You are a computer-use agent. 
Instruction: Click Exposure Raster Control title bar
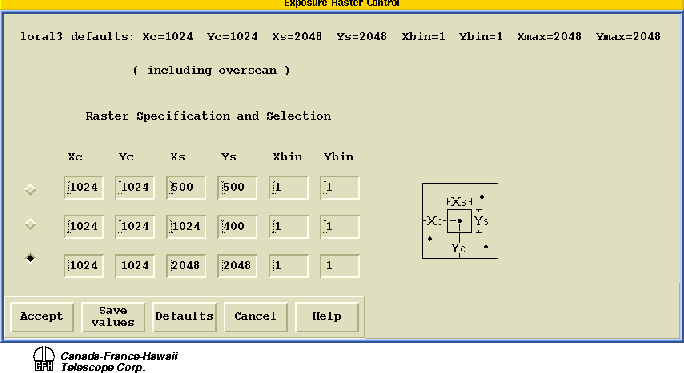pos(342,4)
